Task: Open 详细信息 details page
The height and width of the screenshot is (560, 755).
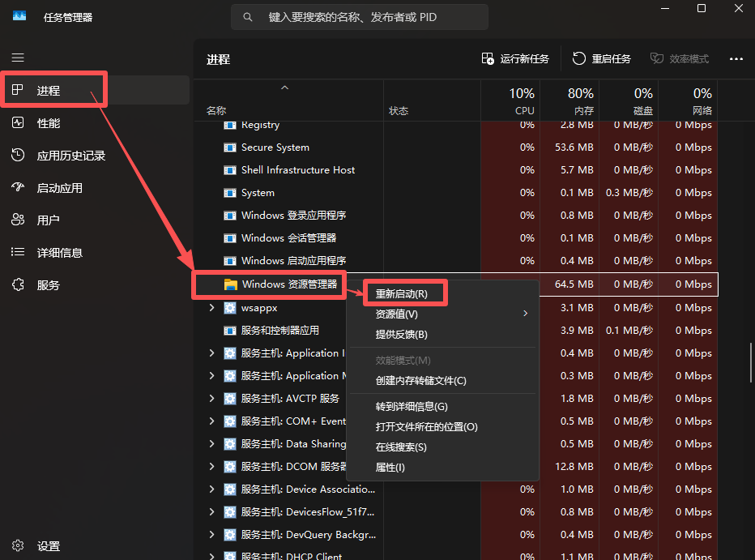Action: coord(59,253)
